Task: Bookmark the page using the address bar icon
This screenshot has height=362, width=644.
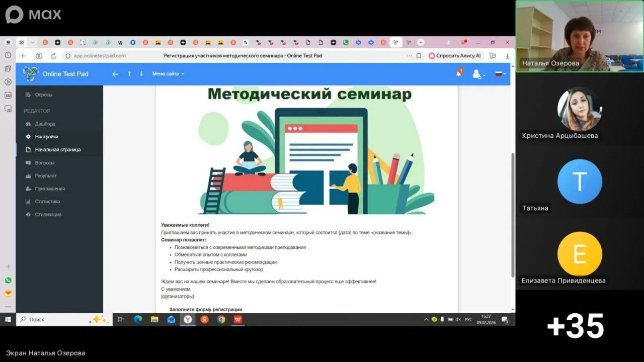Action: coord(419,56)
